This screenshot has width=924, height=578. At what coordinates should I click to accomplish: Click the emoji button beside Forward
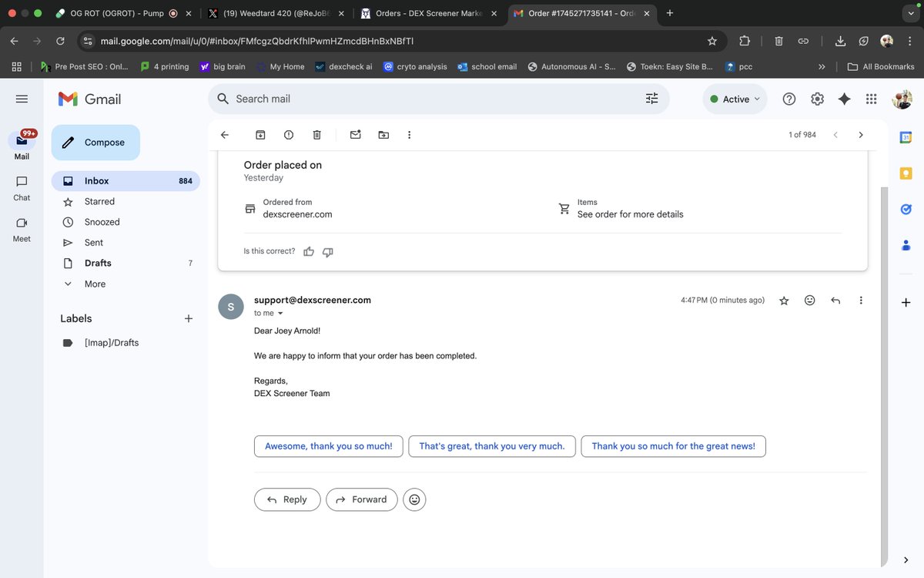(x=414, y=499)
